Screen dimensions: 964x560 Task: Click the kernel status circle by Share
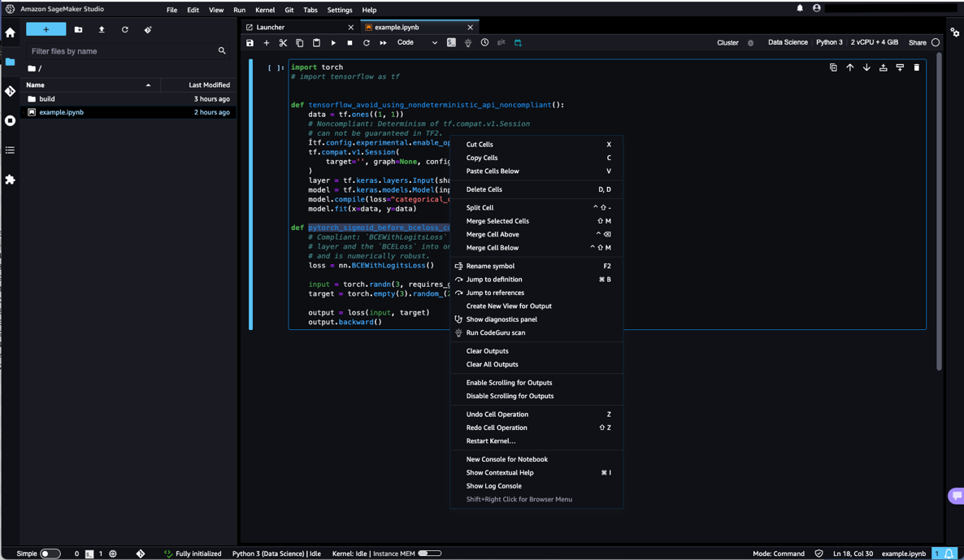click(x=936, y=42)
